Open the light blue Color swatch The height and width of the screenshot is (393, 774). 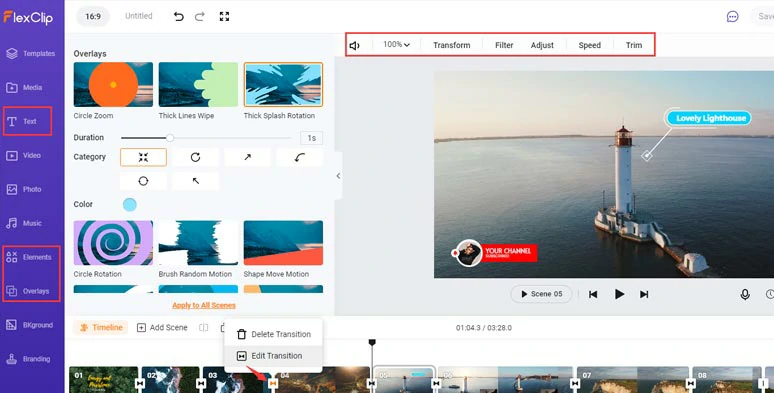pos(129,204)
